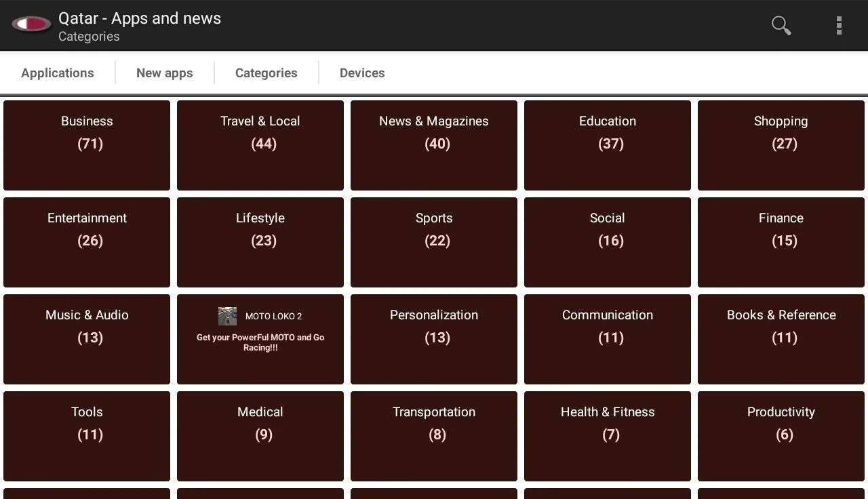Select the Categories tab

click(x=267, y=73)
